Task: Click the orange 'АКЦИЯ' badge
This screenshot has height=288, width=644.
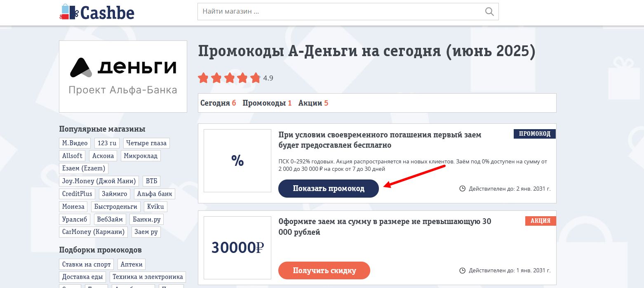Action: 541,221
